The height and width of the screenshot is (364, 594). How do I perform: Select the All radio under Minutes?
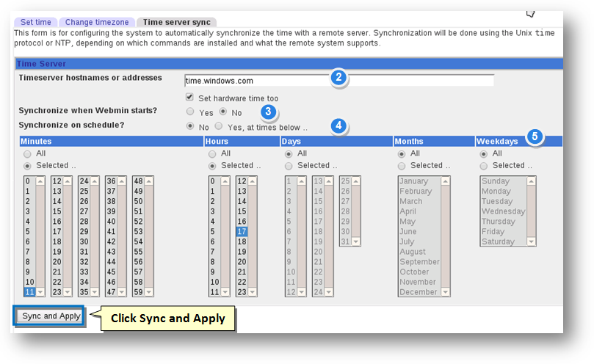(x=28, y=154)
